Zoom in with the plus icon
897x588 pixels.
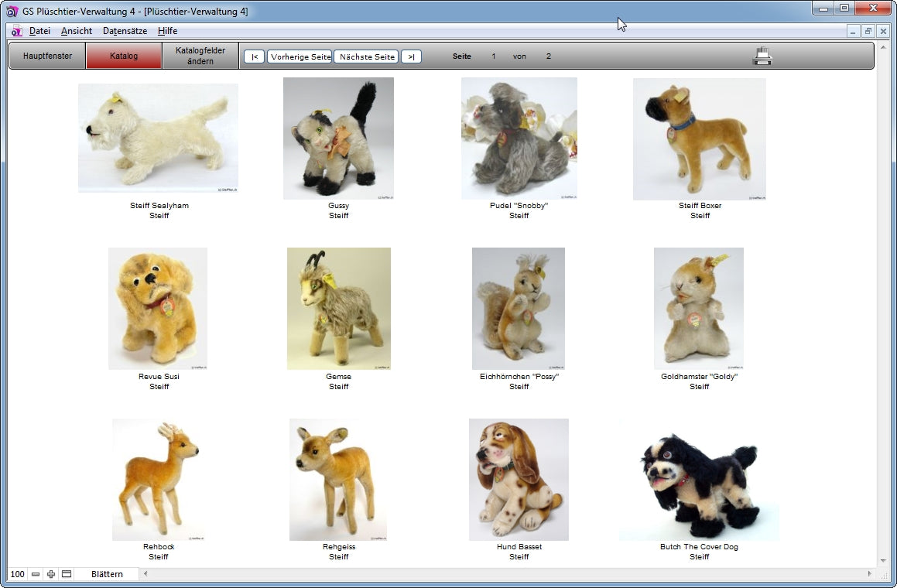click(x=51, y=574)
